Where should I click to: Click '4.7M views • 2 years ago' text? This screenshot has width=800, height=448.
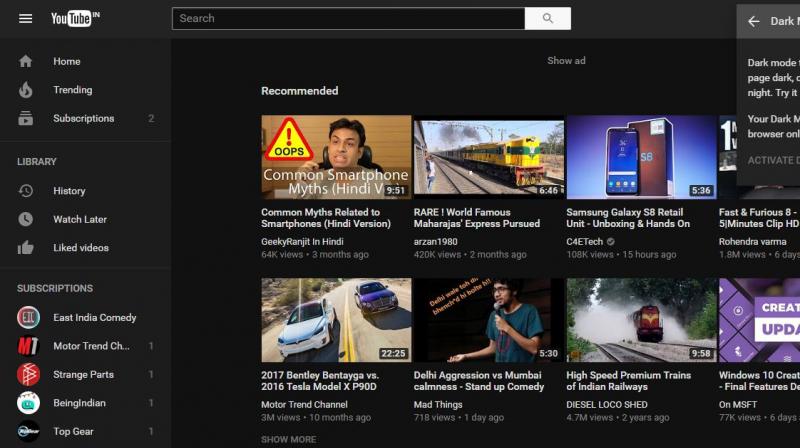[617, 417]
